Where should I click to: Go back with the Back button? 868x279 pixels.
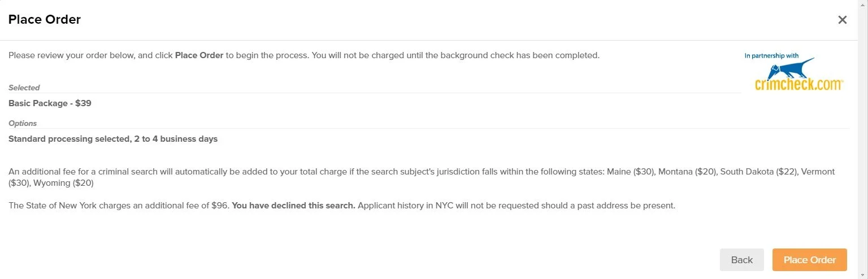(x=741, y=260)
